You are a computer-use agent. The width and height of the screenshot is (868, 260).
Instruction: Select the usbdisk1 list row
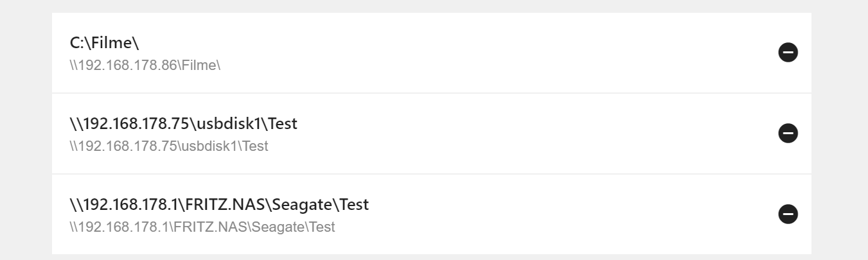(x=432, y=134)
